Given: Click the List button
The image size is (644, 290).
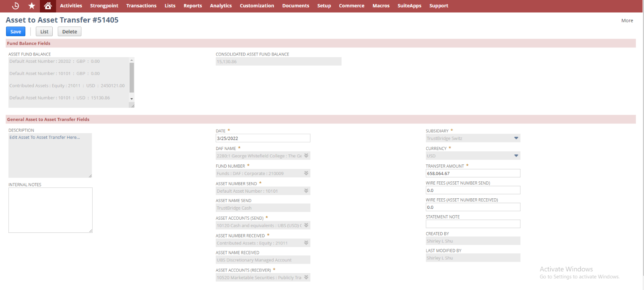Looking at the screenshot, I should [44, 32].
